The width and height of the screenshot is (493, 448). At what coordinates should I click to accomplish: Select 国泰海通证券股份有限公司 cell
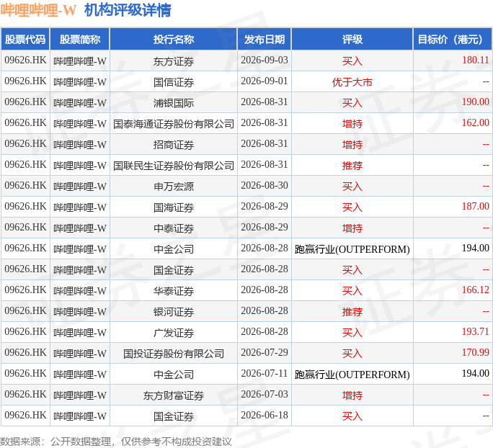pos(174,123)
